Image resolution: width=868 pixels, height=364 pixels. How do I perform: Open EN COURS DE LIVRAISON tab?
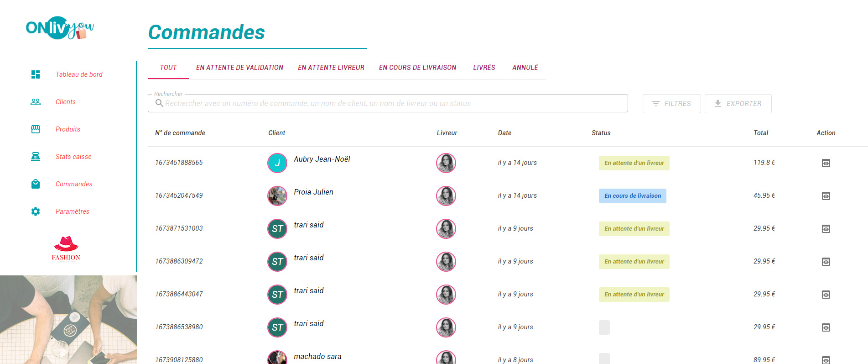[417, 68]
